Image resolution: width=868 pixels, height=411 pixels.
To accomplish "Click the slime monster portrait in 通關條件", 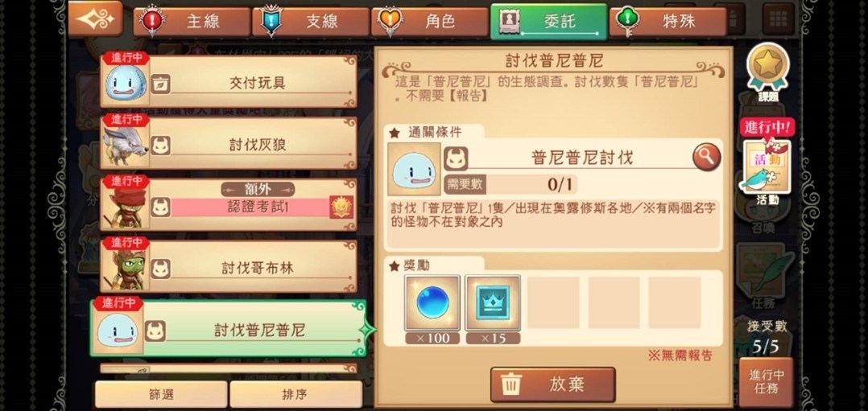I will tap(414, 169).
